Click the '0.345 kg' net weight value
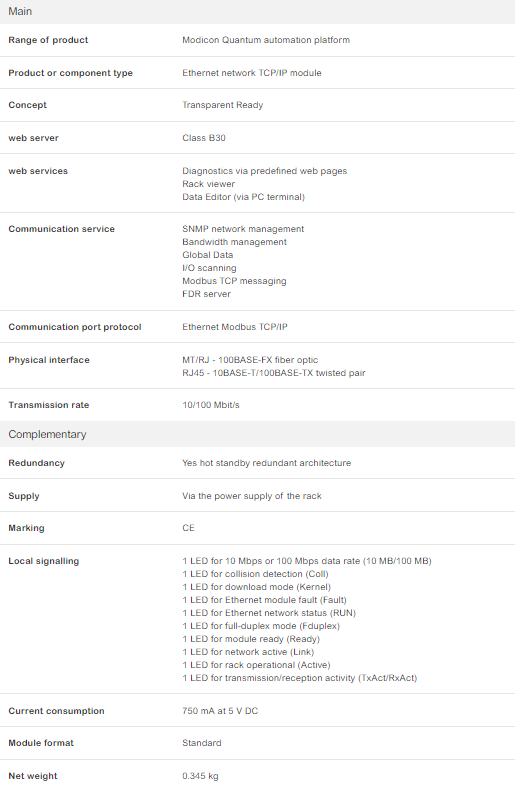This screenshot has height=789, width=515. click(x=200, y=776)
